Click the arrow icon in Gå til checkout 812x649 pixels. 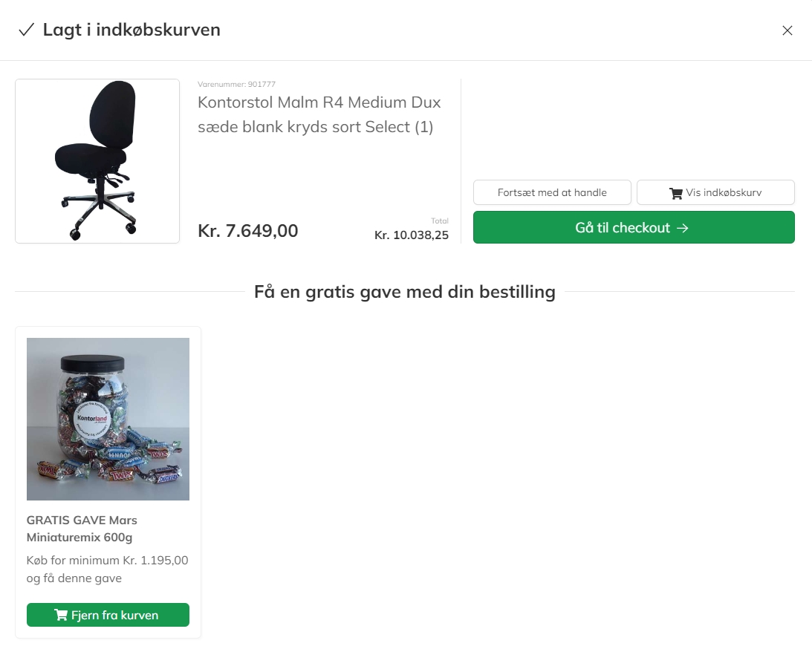[683, 228]
